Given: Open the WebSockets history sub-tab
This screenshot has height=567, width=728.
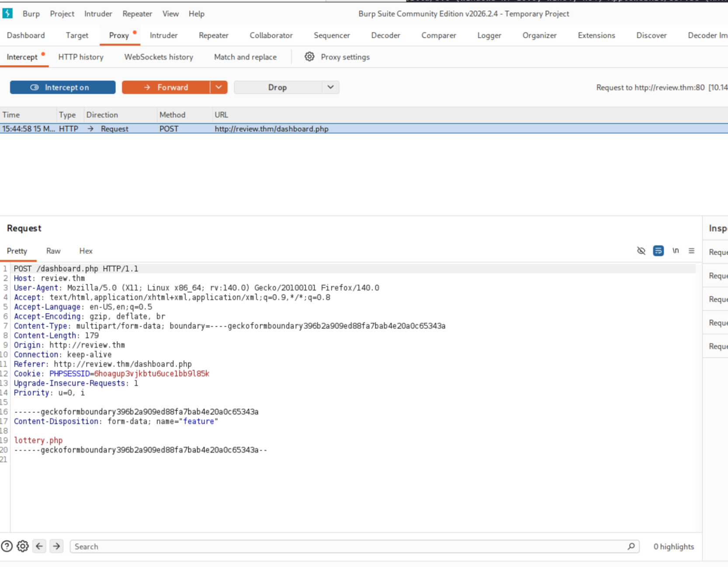Looking at the screenshot, I should [159, 57].
